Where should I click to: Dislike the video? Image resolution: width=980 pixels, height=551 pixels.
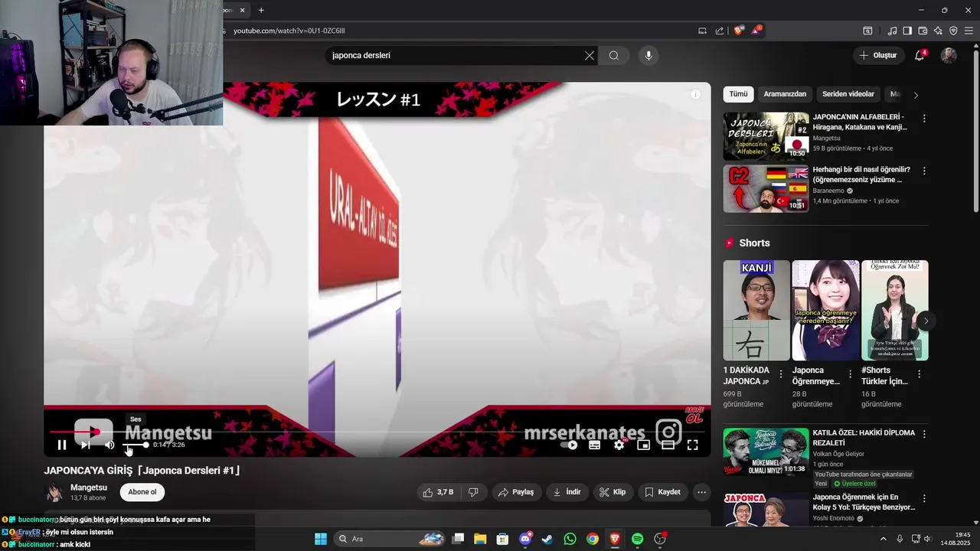coord(473,492)
